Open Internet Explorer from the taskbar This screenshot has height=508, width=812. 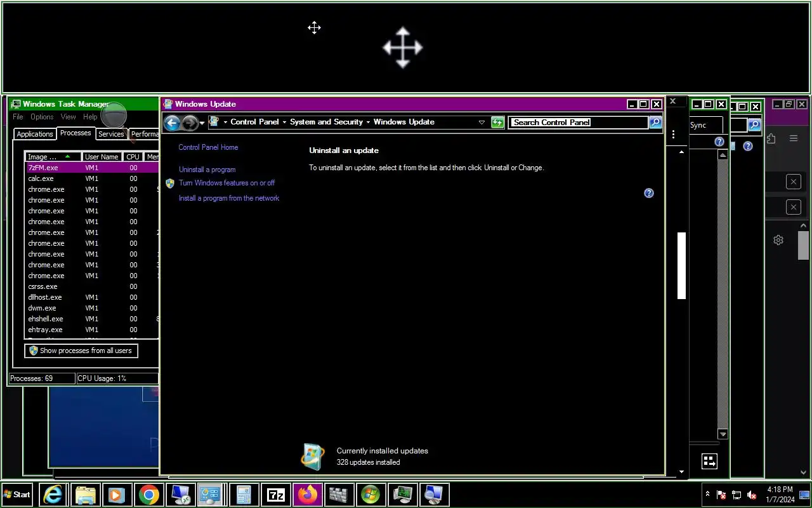click(53, 495)
